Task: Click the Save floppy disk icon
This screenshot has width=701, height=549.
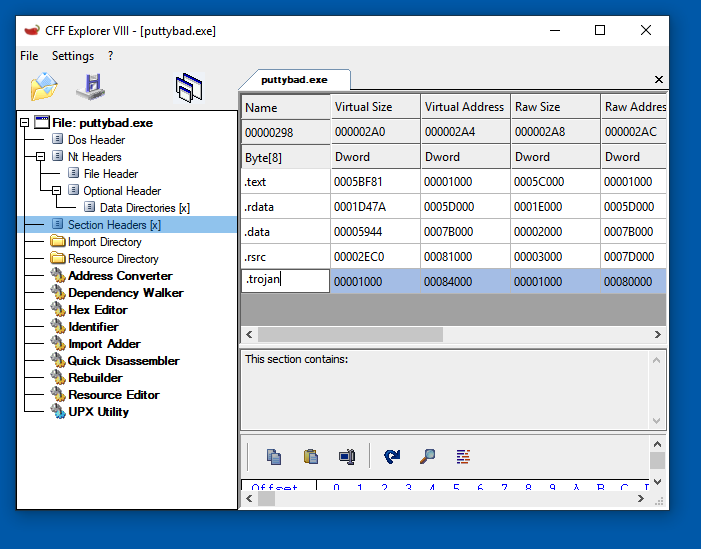Action: (91, 88)
